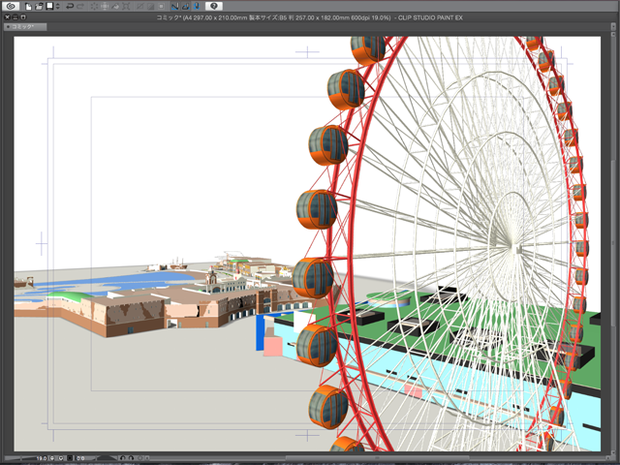Toggle Snap to Special Ruler
This screenshot has height=465, width=620.
(x=185, y=6)
